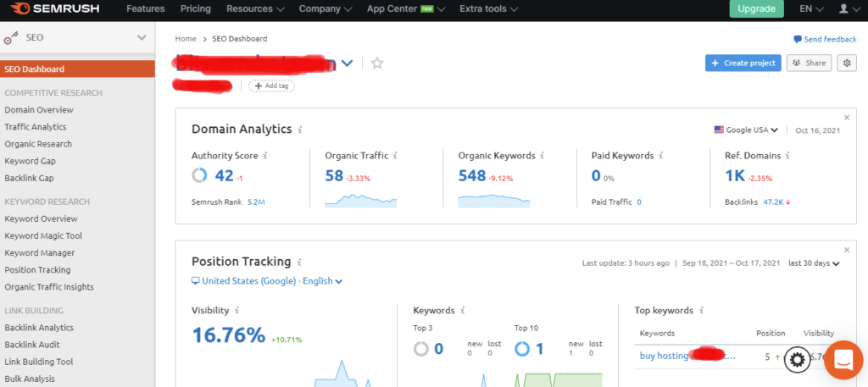Click Organic Keywords info icon
868x387 pixels.
coord(542,156)
